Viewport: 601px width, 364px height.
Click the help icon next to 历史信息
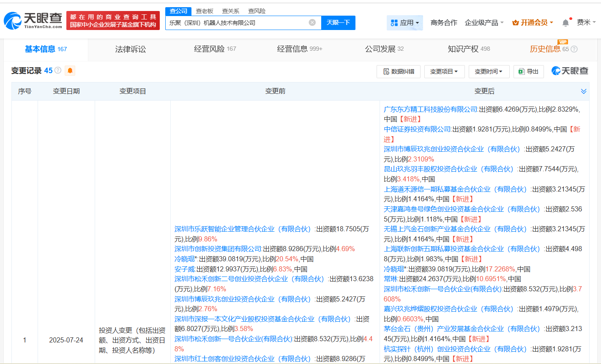point(574,49)
